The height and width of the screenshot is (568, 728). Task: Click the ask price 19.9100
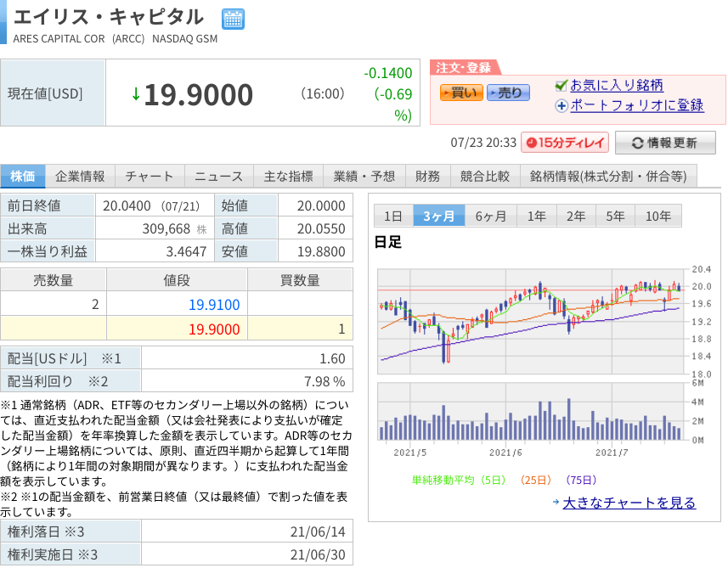click(214, 305)
